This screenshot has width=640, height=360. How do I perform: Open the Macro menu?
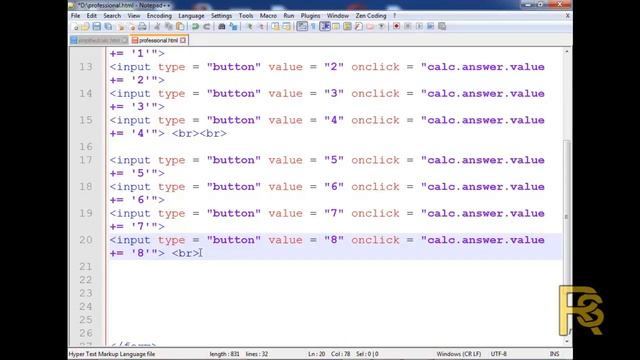[x=268, y=16]
